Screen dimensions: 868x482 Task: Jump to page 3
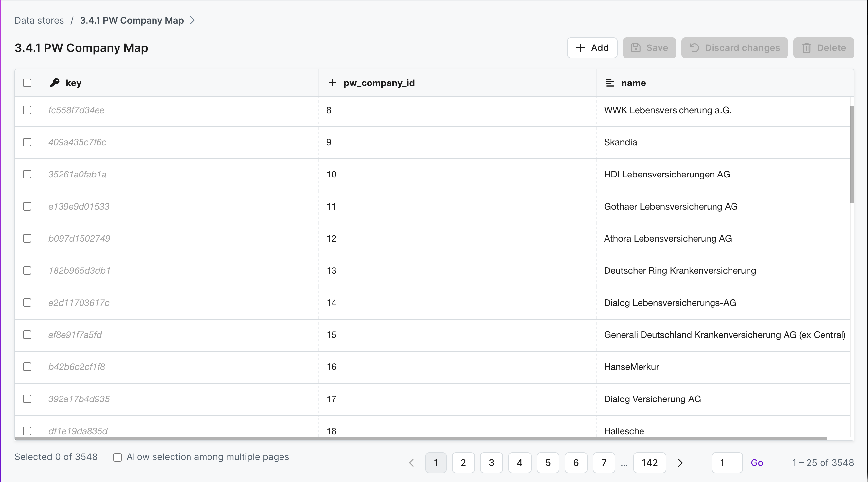pos(492,463)
